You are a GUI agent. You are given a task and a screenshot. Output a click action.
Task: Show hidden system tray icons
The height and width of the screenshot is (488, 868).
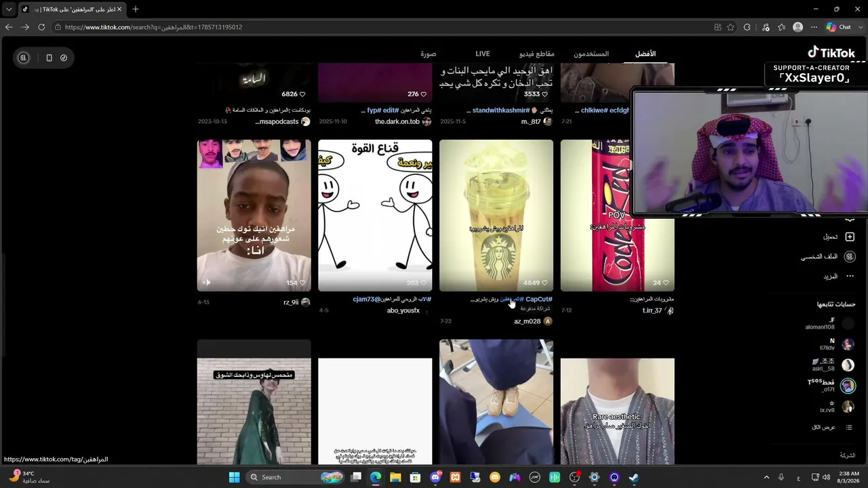[x=766, y=477]
